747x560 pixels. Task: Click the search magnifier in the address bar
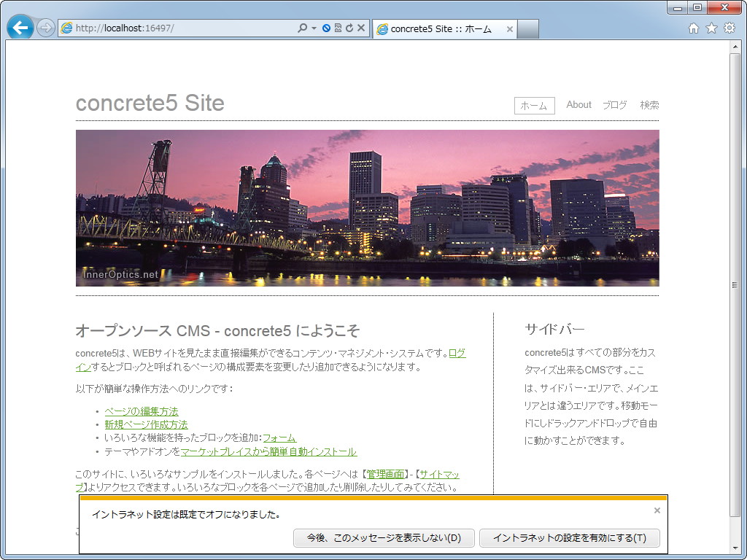click(x=303, y=28)
